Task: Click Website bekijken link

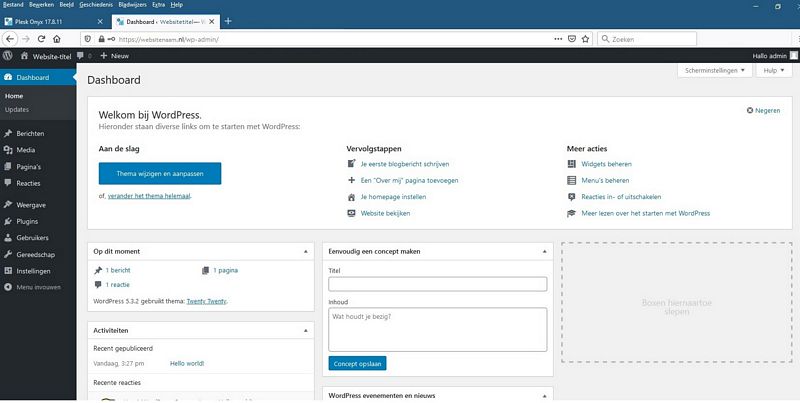Action: tap(385, 213)
